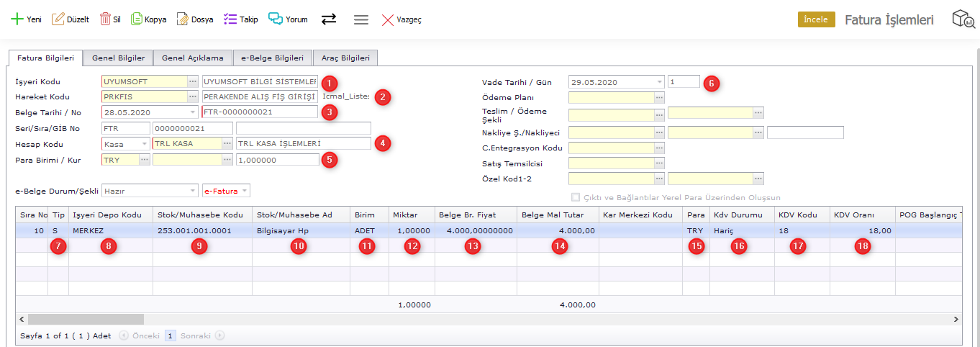Viewport: 980px width, 347px height.
Task: Open the e-Belge Durum Hazır dropdown
Action: pyautogui.click(x=192, y=191)
